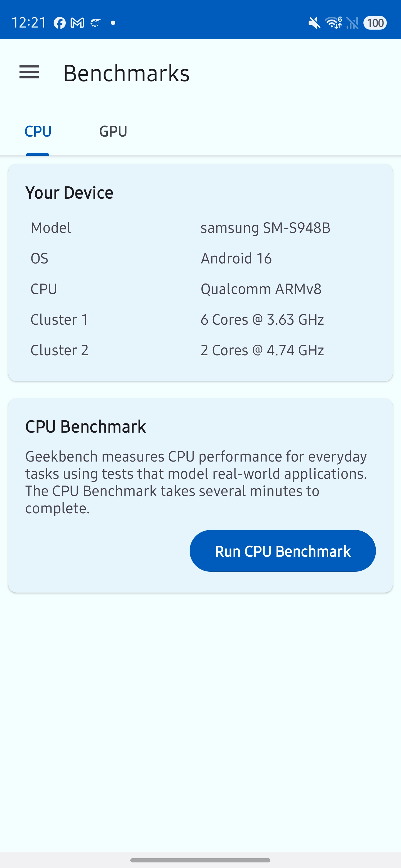
Task: Switch to the GPU tab
Action: (x=113, y=131)
